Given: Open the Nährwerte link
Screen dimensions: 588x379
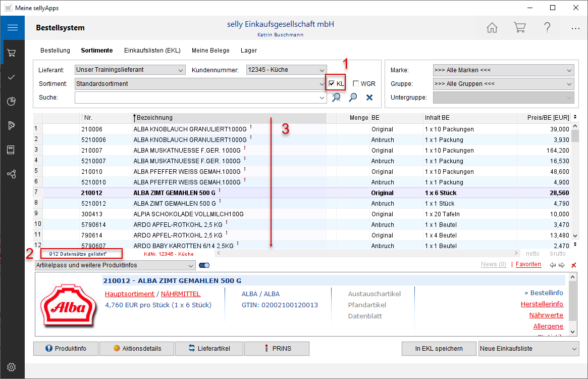Looking at the screenshot, I should pyautogui.click(x=546, y=315).
